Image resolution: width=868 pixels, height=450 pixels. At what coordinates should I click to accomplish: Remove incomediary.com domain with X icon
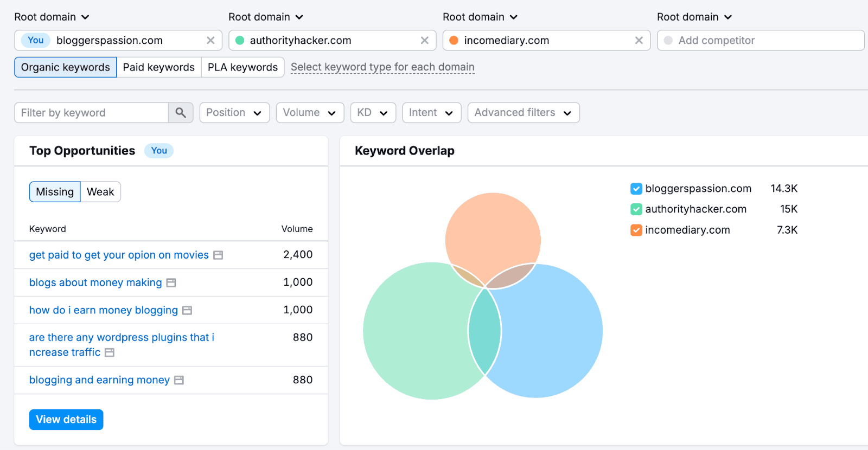639,40
